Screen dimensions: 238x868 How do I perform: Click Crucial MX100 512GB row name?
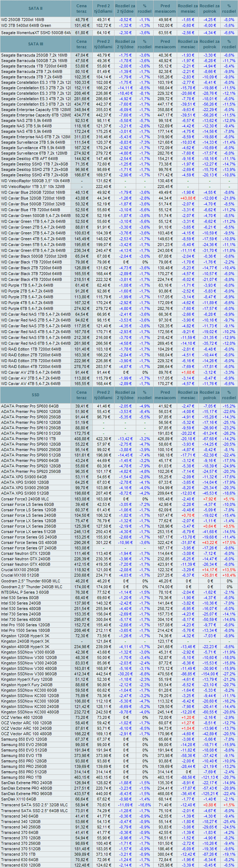point(21,575)
